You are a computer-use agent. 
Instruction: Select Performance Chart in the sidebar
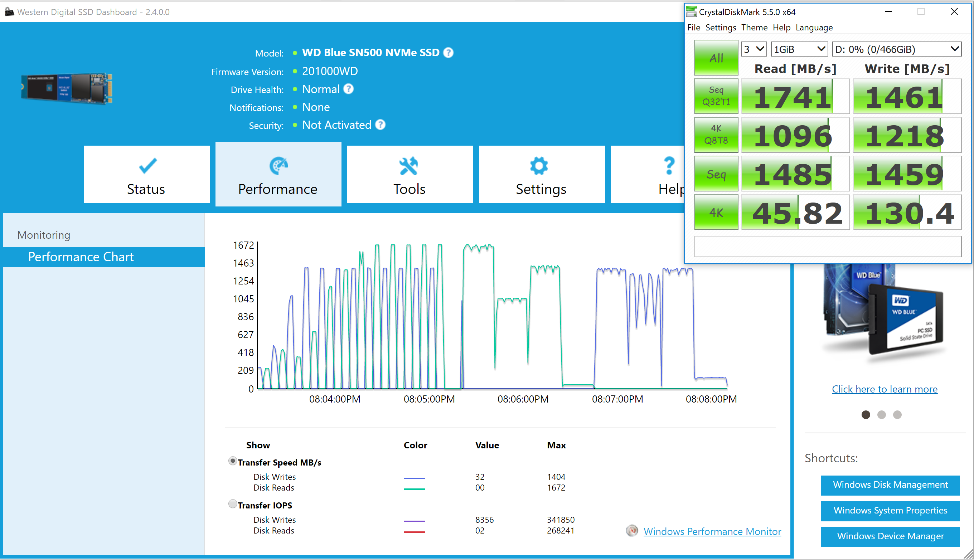[81, 257]
